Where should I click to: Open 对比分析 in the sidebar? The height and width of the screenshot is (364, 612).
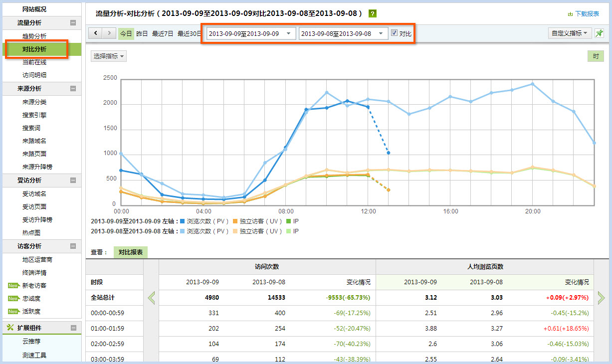click(x=34, y=49)
